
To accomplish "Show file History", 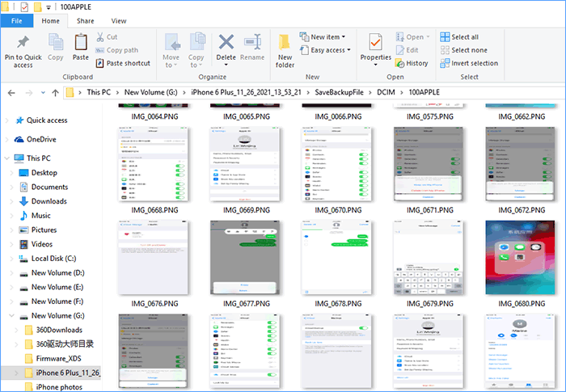I will click(x=412, y=63).
